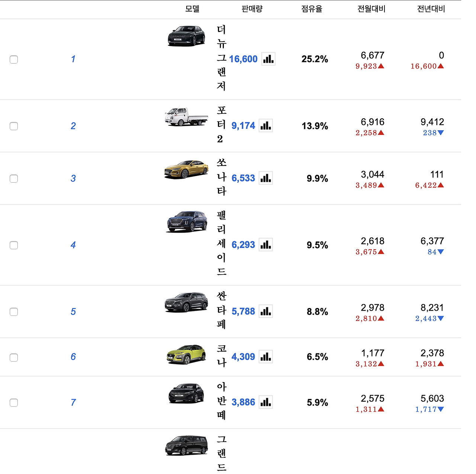Open chart icon beside 6,533 sales
476x474 pixels.
coord(266,178)
